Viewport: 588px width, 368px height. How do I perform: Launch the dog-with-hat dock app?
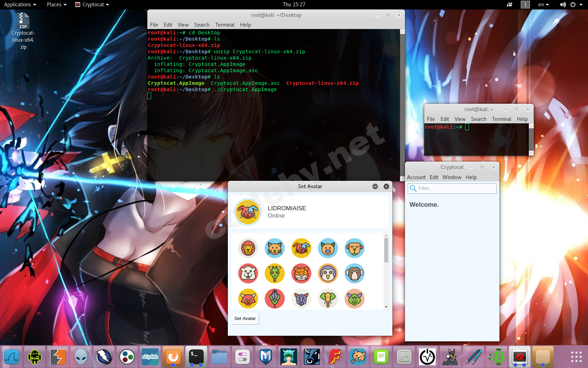450,357
